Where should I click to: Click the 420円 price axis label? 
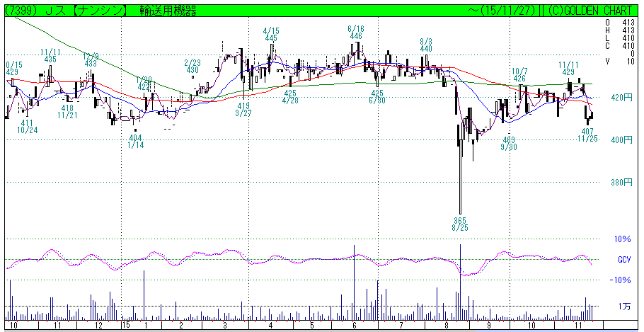coord(622,98)
